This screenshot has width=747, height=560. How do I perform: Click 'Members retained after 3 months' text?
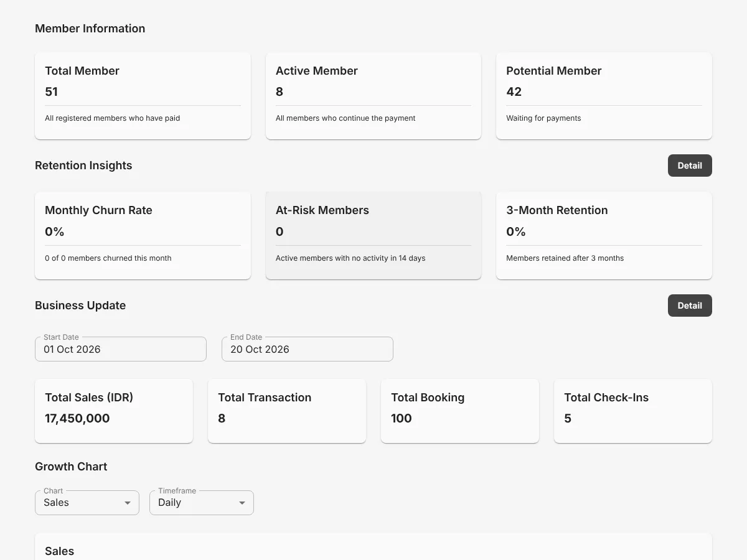pos(565,258)
